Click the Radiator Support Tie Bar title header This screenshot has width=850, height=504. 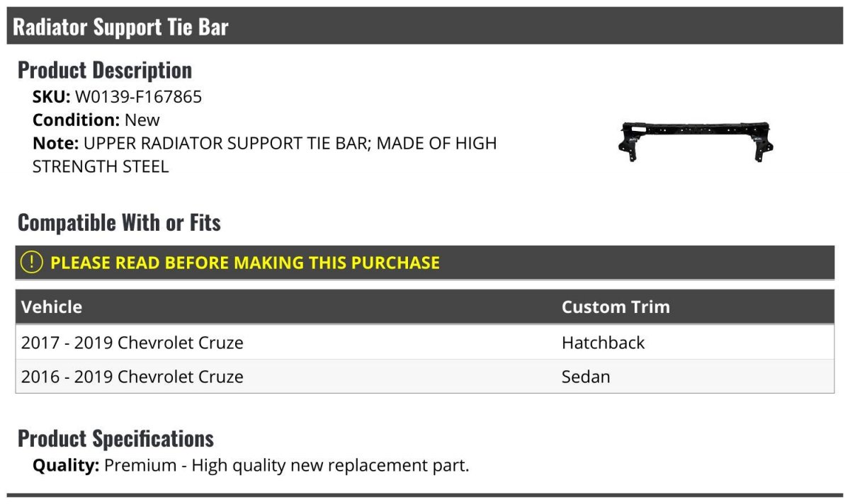point(120,27)
